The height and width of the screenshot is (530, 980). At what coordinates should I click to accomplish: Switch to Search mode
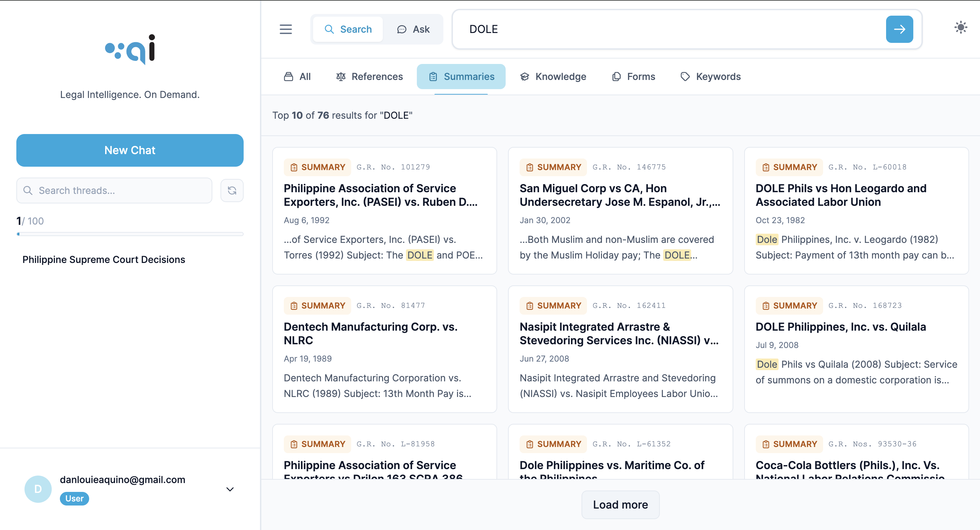pos(348,29)
